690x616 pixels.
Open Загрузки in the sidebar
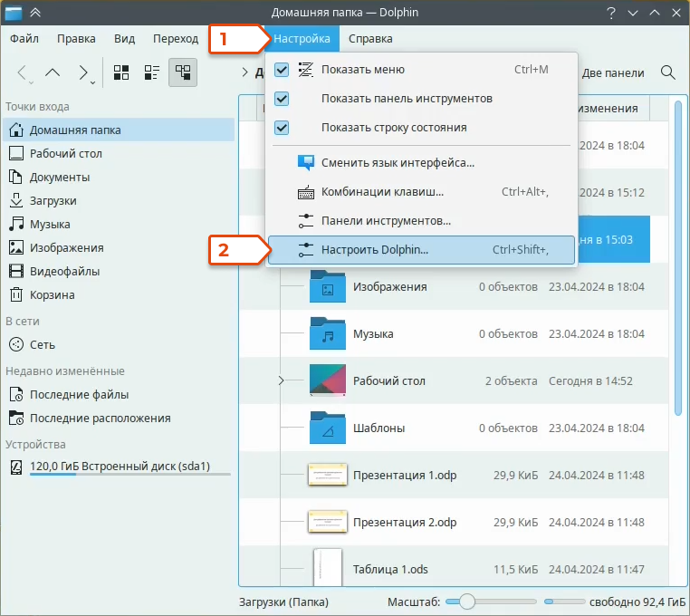pos(119,201)
